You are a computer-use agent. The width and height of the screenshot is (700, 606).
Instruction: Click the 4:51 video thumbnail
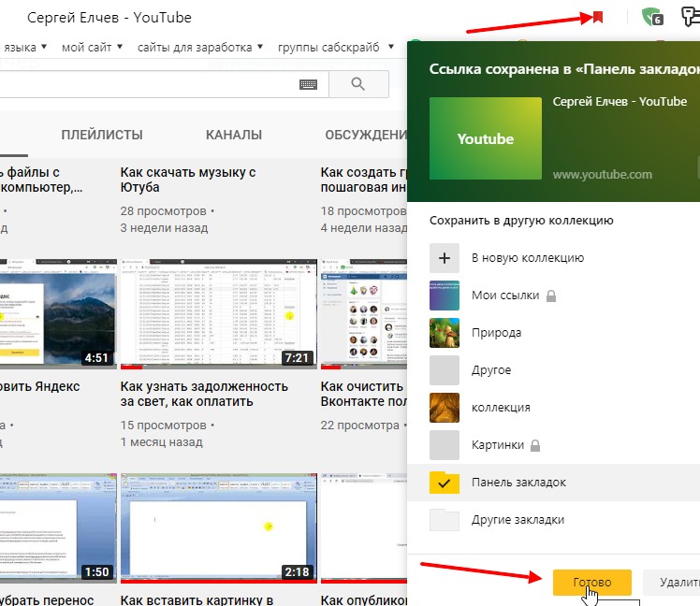(58, 314)
